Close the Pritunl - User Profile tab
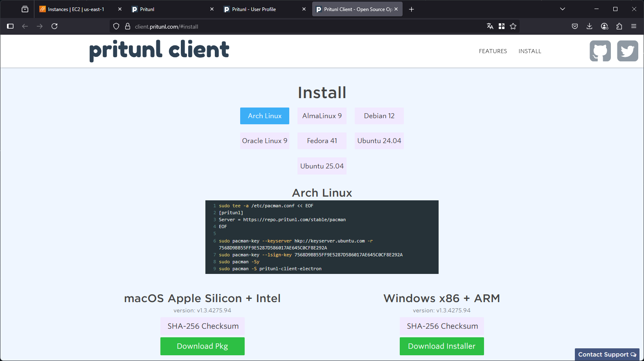644x361 pixels. coord(304,9)
